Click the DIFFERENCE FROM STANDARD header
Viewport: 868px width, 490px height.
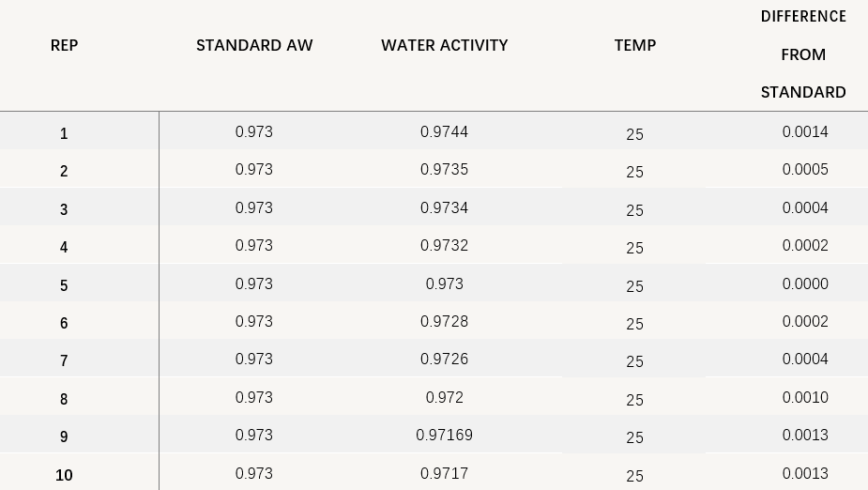pos(803,54)
